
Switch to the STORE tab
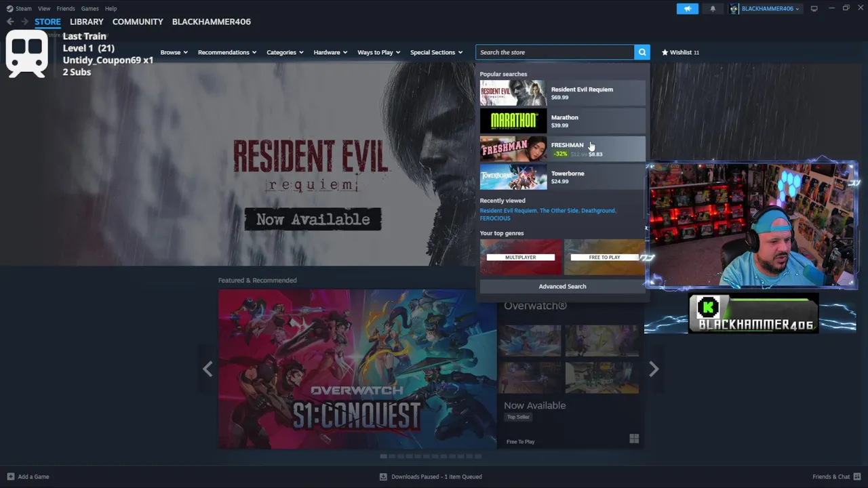point(47,22)
